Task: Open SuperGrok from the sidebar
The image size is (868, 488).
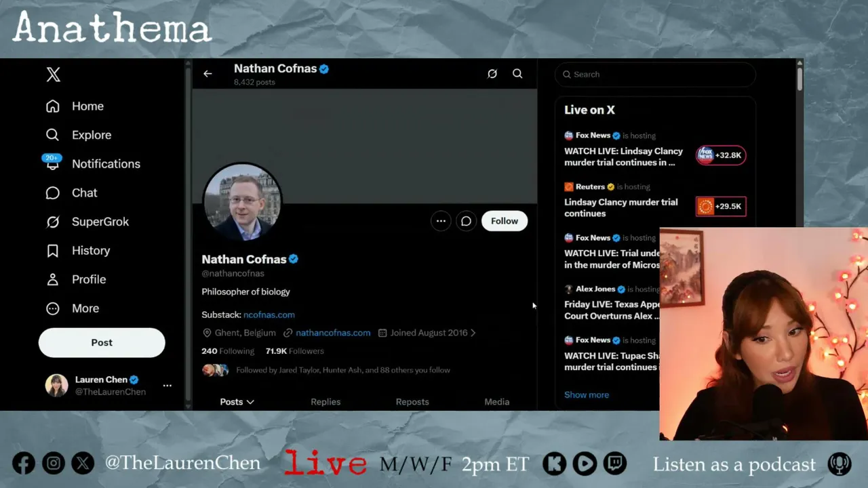Action: [x=87, y=222]
